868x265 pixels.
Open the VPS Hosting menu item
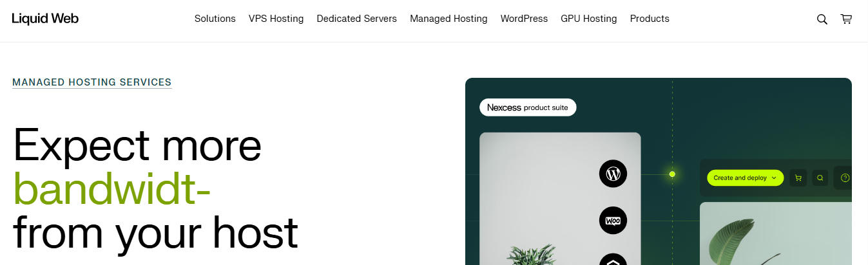[x=276, y=19]
